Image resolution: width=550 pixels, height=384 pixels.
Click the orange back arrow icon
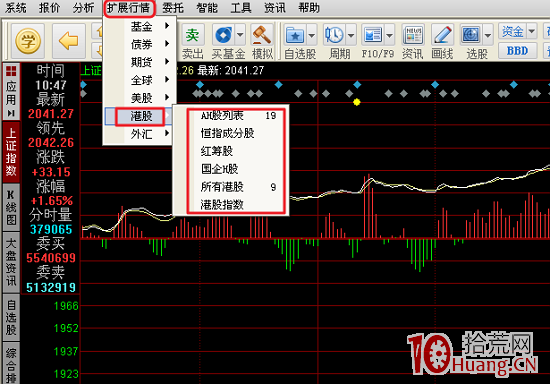click(x=69, y=41)
